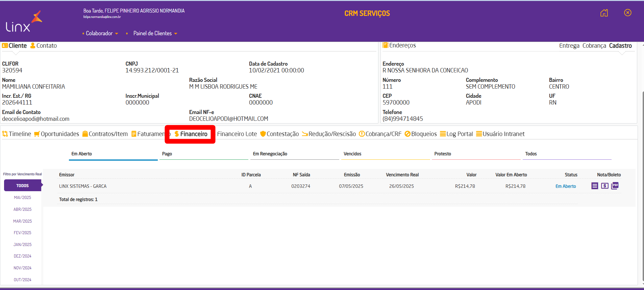
Task: Open the Bloqueios tab
Action: pos(421,134)
